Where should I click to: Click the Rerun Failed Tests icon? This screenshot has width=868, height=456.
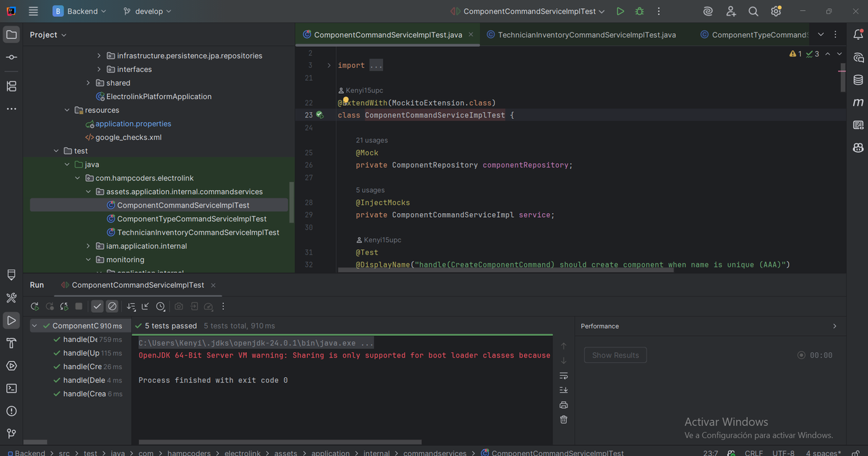(50, 307)
